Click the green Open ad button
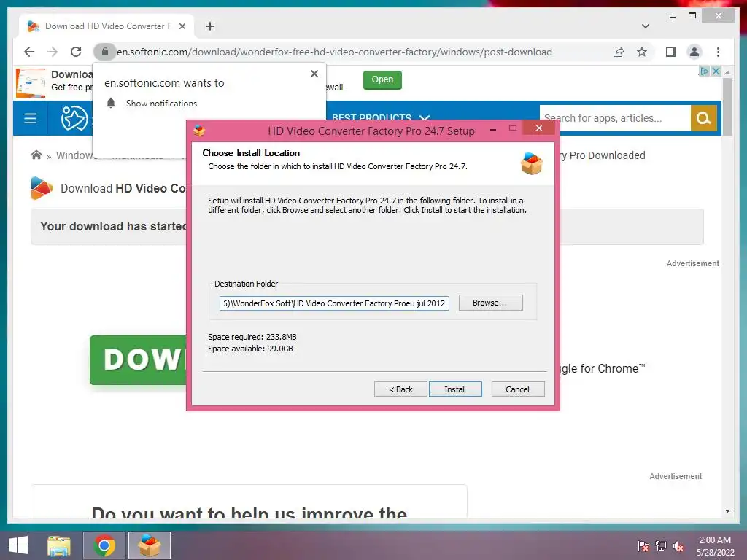747x560 pixels. click(382, 79)
